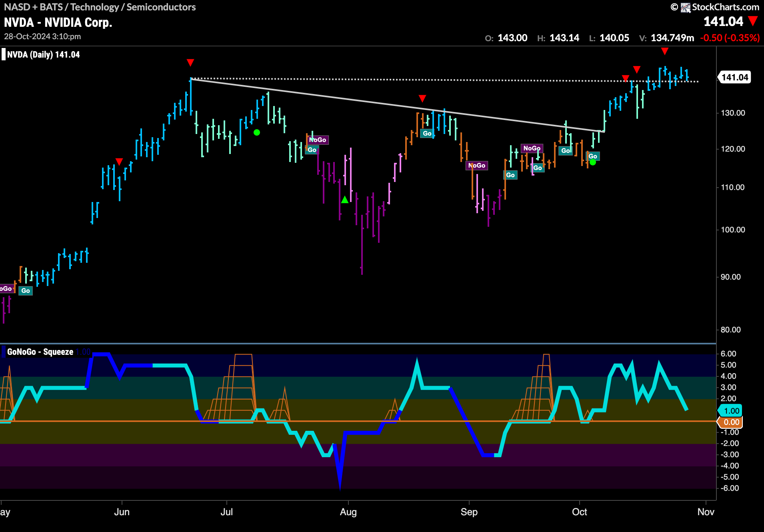Select the Jul label on the time axis
Image resolution: width=764 pixels, height=532 pixels.
click(x=226, y=512)
